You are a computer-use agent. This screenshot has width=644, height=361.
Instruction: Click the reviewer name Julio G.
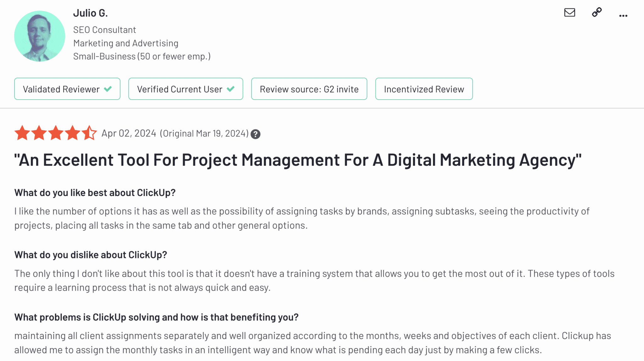click(x=91, y=13)
